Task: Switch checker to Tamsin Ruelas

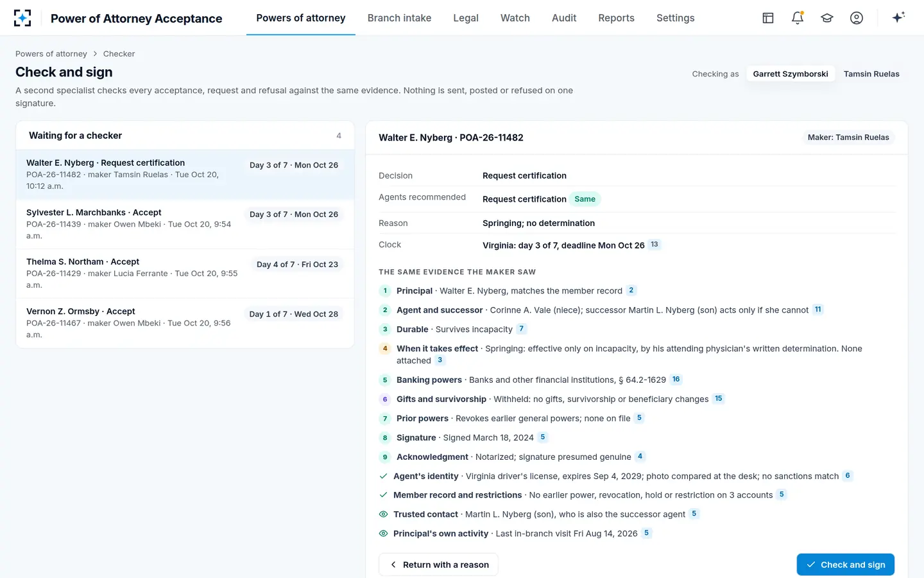Action: tap(871, 74)
